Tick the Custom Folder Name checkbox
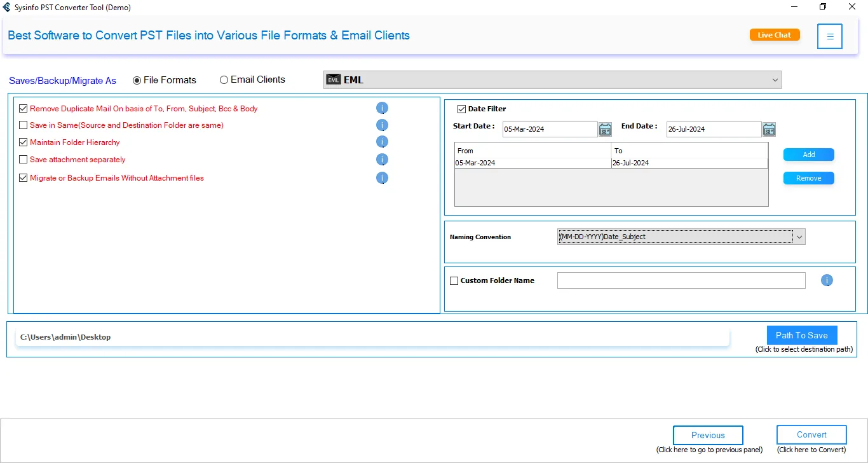Screen dimensions: 868x463 (454, 280)
